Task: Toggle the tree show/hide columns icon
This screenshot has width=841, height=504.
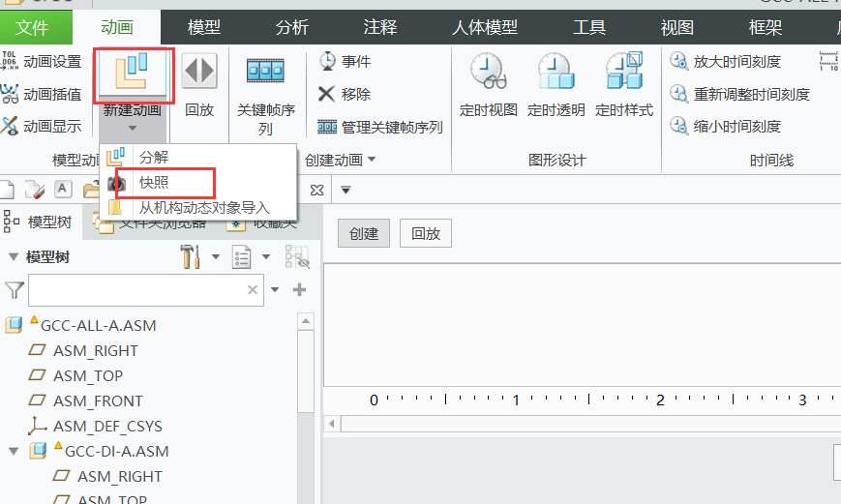Action: tap(297, 256)
